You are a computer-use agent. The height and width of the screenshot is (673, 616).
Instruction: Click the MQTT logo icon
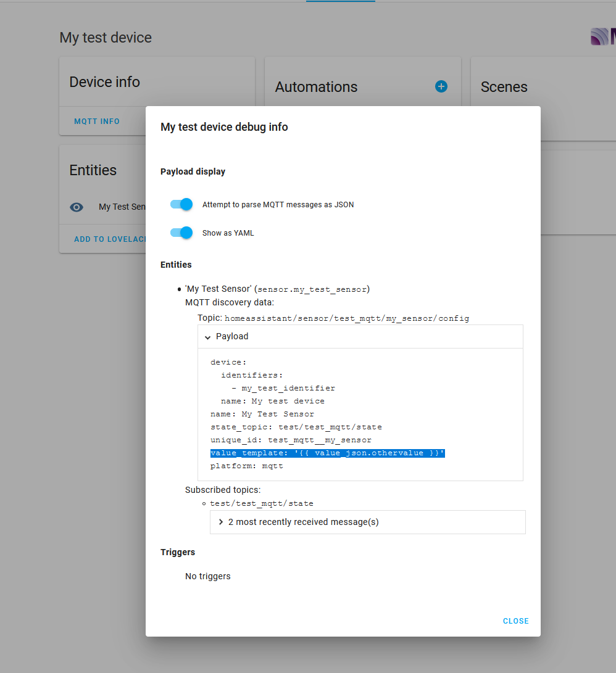pyautogui.click(x=603, y=36)
